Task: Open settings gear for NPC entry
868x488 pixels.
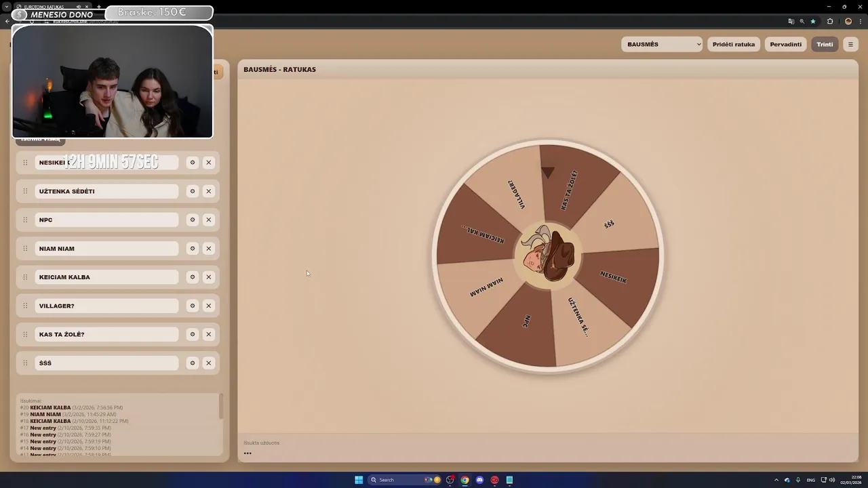Action: pos(193,220)
